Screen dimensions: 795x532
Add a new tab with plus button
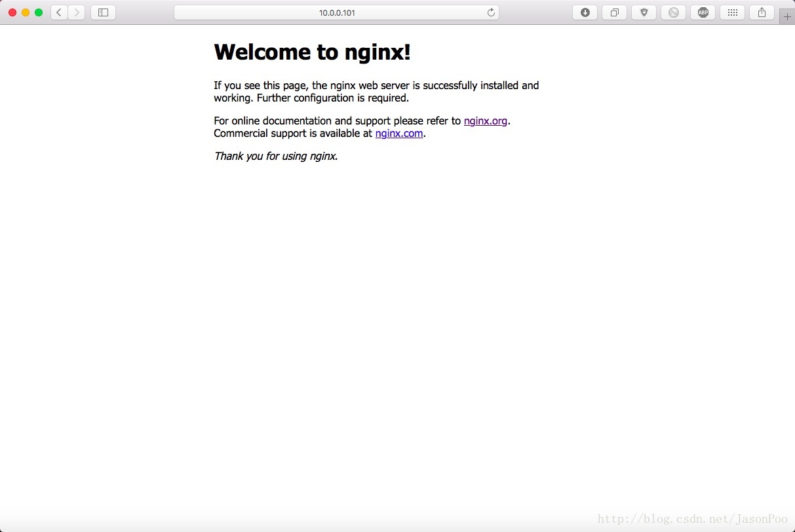coord(787,17)
